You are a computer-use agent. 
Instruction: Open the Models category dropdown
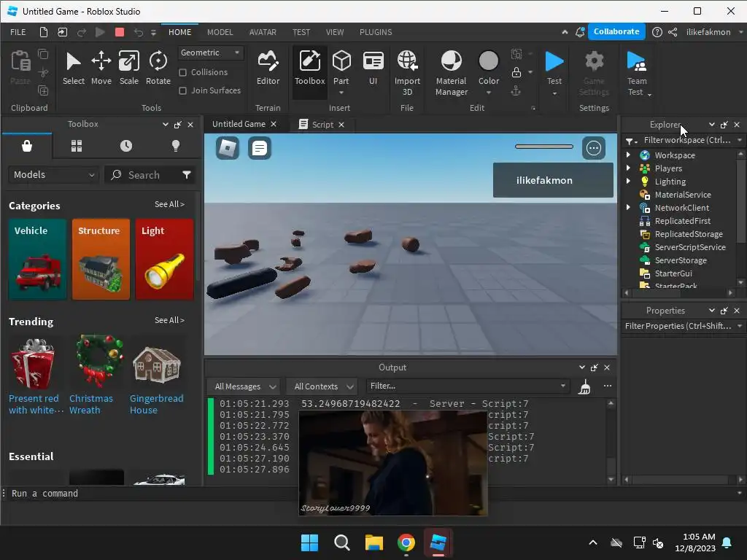[x=53, y=175]
